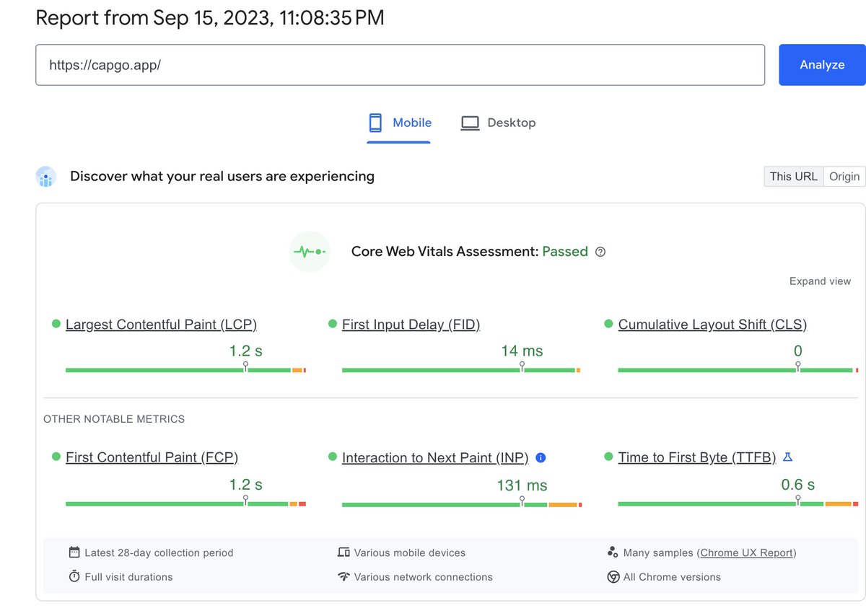
Task: Select the This URL toggle
Action: click(x=793, y=177)
